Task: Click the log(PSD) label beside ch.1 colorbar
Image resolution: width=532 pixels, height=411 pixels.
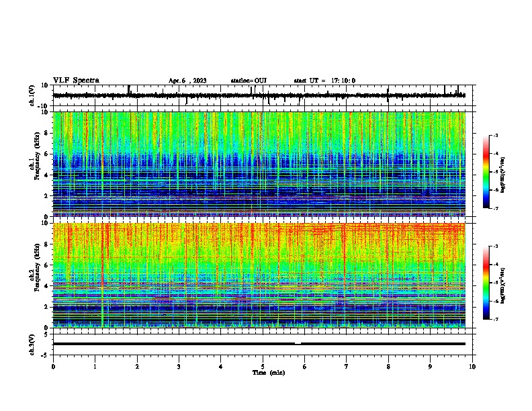Action: pyautogui.click(x=502, y=175)
